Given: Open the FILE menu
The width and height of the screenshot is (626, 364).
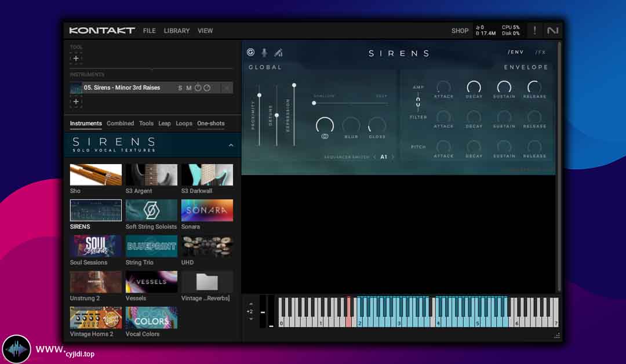Looking at the screenshot, I should [150, 31].
